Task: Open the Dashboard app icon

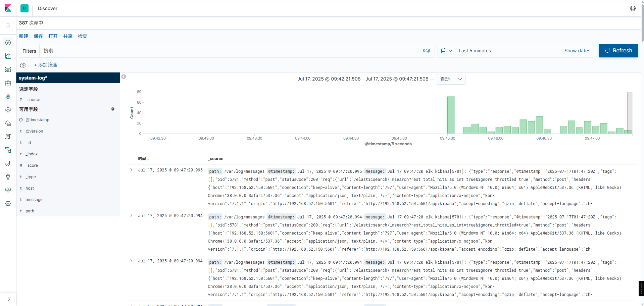Action: point(8,69)
